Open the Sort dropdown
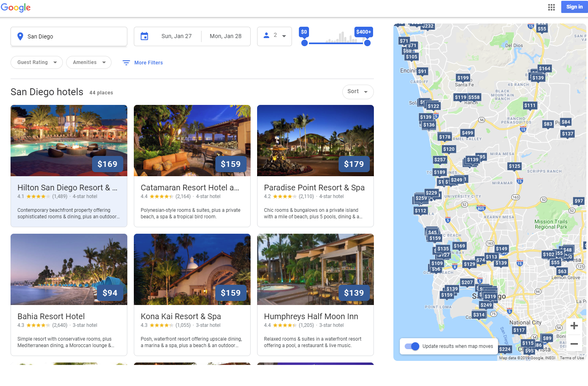Screen dimensions: 588x386 click(x=357, y=92)
